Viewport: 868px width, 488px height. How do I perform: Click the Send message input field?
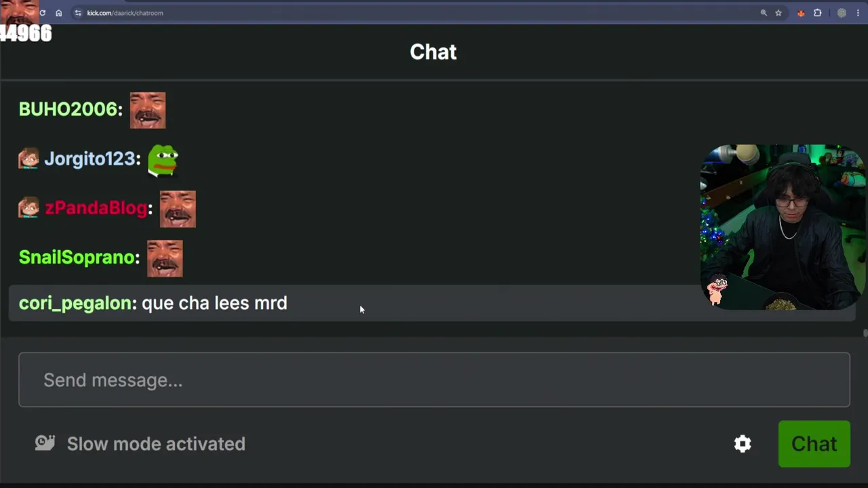434,380
